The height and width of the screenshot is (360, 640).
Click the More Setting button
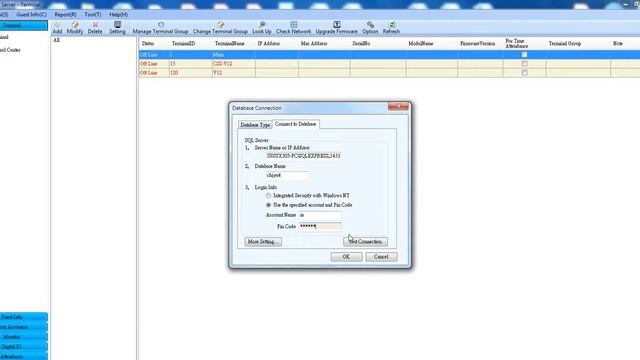coord(263,242)
